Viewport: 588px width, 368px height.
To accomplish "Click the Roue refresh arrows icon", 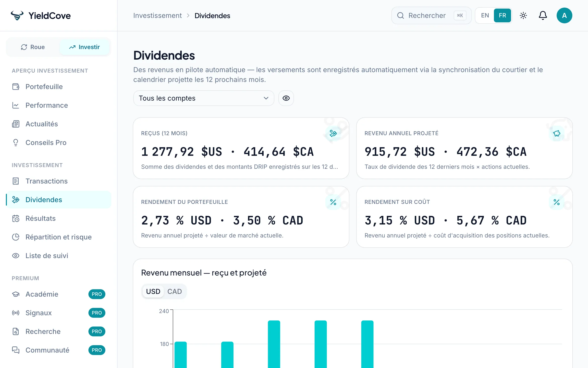I will point(24,47).
